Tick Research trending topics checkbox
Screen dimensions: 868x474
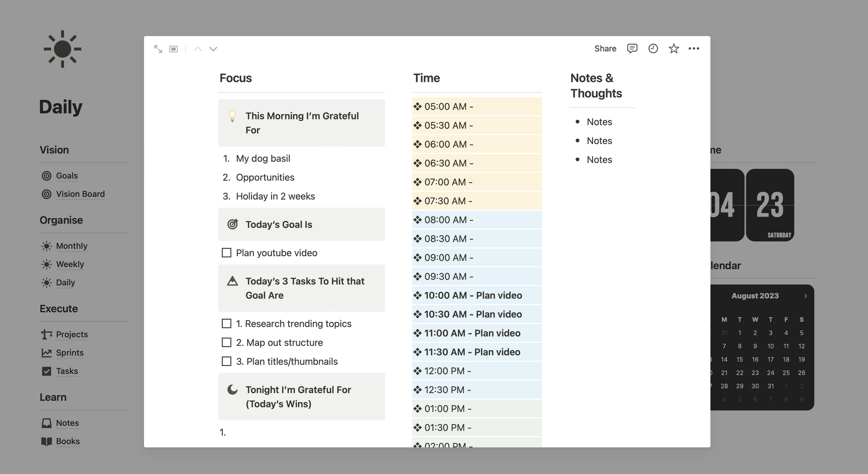[227, 323]
